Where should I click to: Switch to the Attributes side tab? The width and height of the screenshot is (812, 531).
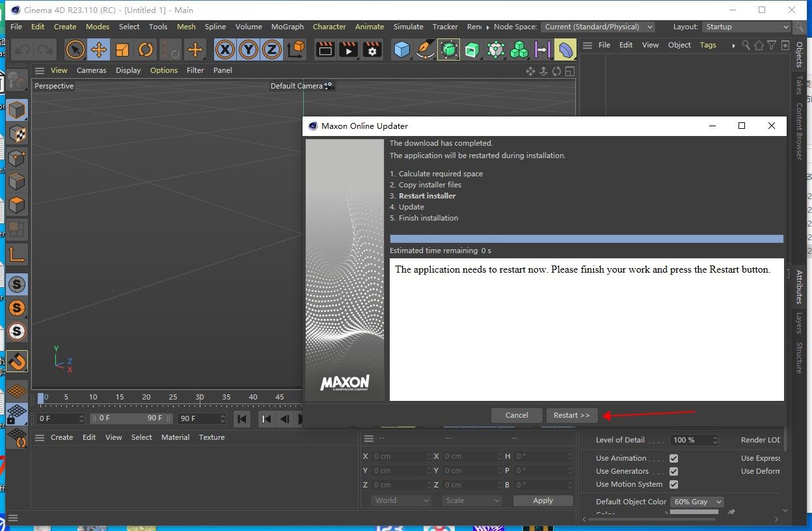[x=800, y=287]
